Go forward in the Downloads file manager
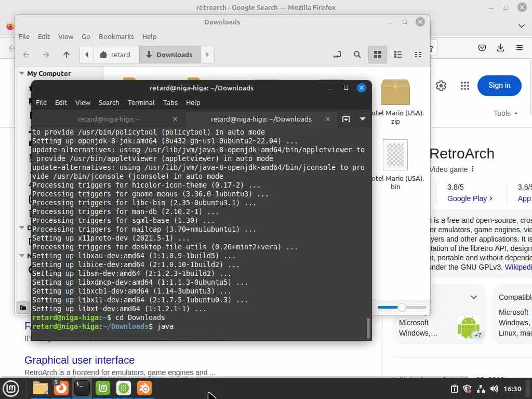Image resolution: width=532 pixels, height=399 pixels. click(x=46, y=55)
